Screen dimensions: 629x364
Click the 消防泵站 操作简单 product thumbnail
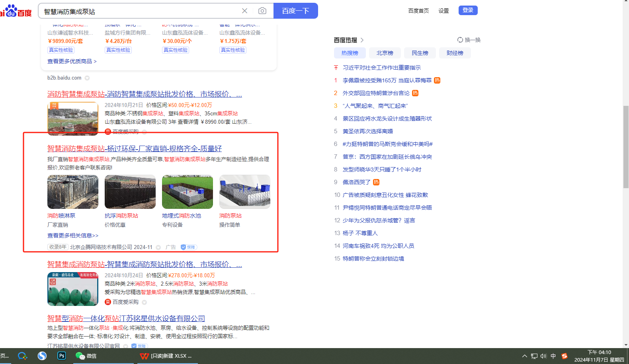(245, 192)
